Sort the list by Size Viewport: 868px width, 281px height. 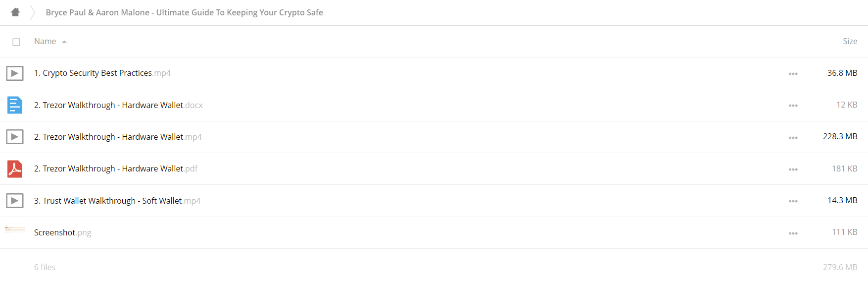click(850, 42)
